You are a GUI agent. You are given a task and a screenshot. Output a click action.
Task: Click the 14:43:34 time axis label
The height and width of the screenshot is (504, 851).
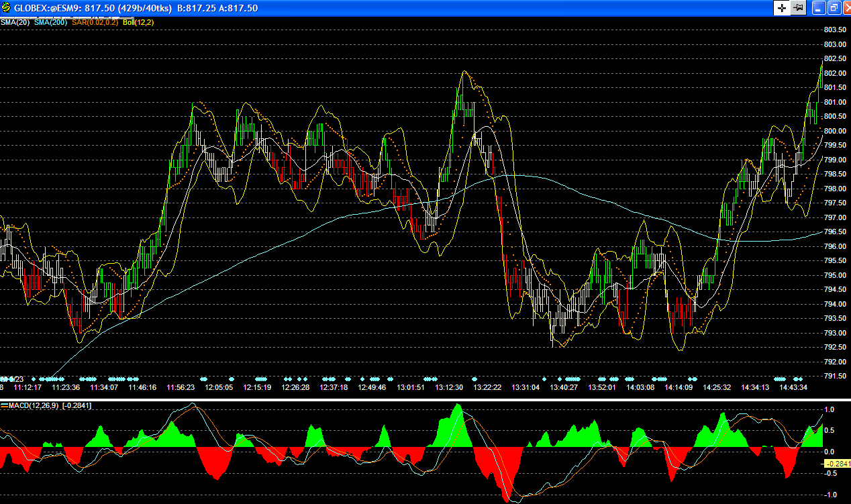click(x=793, y=387)
